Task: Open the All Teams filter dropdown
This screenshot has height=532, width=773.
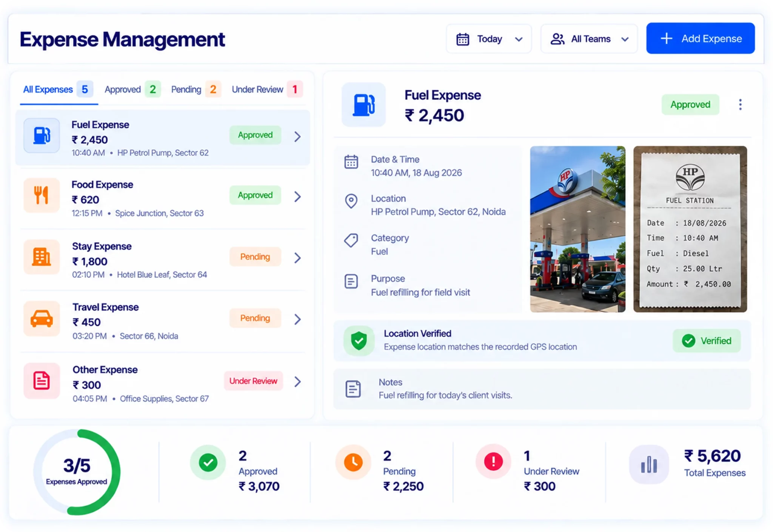Action: coord(589,39)
